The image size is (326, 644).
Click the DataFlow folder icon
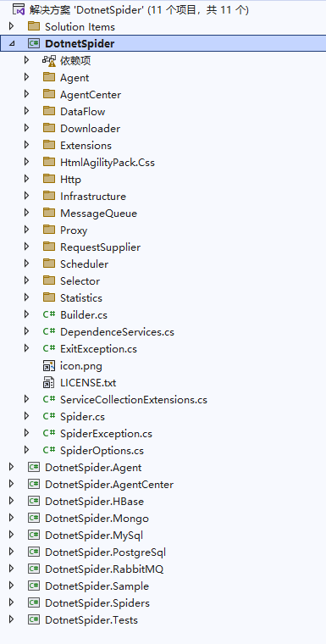click(49, 111)
